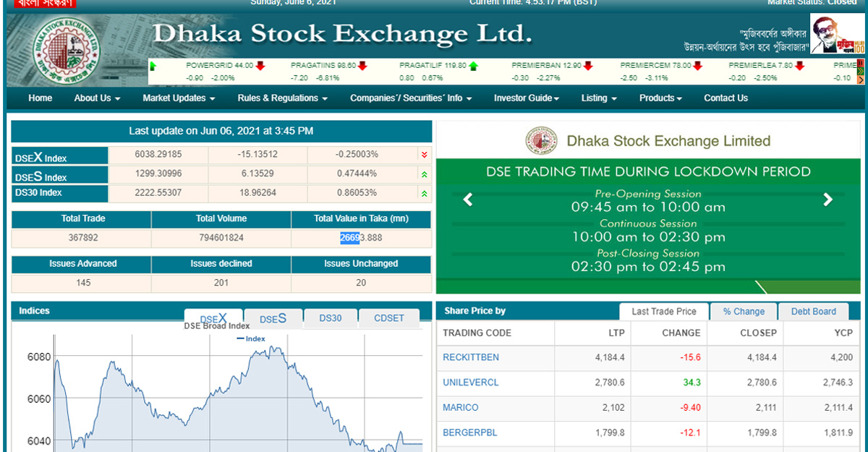Click red down arrow beside PREMIERLEA 7.80
Viewport: 868px width, 452px height.
pyautogui.click(x=800, y=66)
